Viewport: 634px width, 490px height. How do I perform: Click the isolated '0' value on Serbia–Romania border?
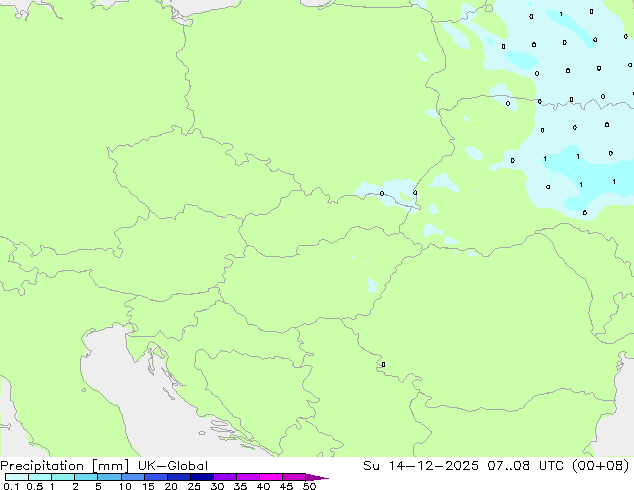pos(383,365)
